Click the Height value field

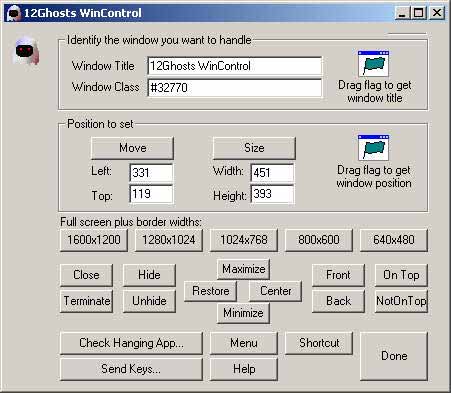coord(272,194)
